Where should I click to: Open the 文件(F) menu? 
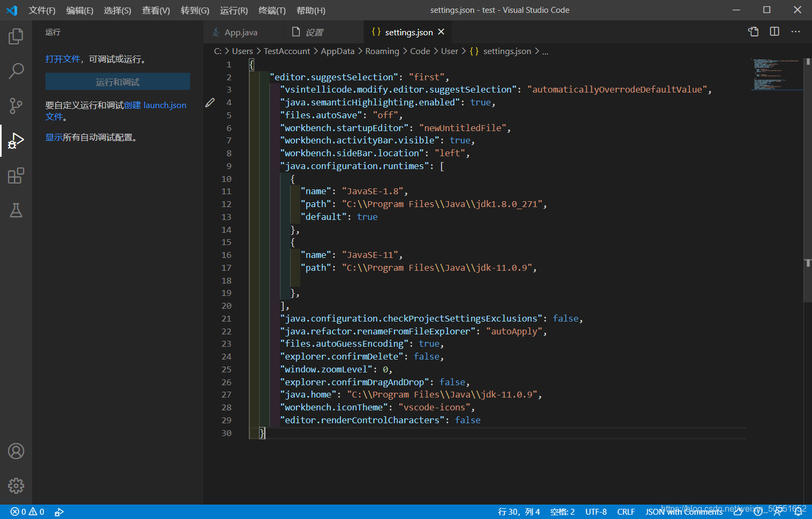(42, 10)
